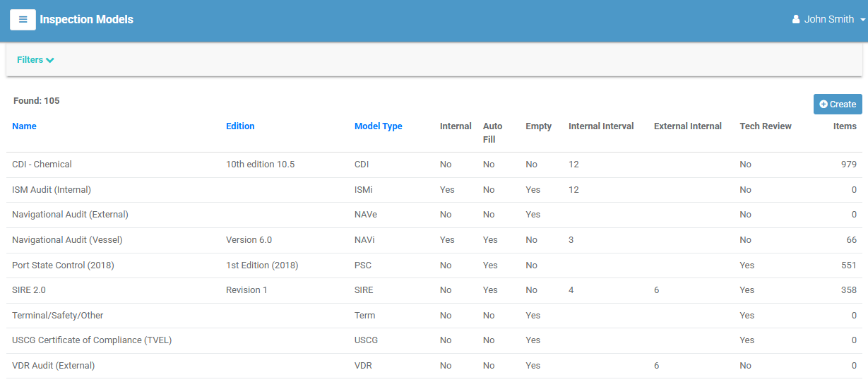
Task: Click the NAVi model type cell
Action: pyautogui.click(x=364, y=240)
